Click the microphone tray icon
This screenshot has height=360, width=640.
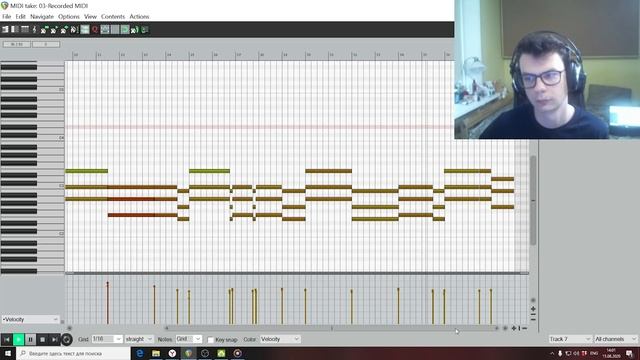pos(560,353)
